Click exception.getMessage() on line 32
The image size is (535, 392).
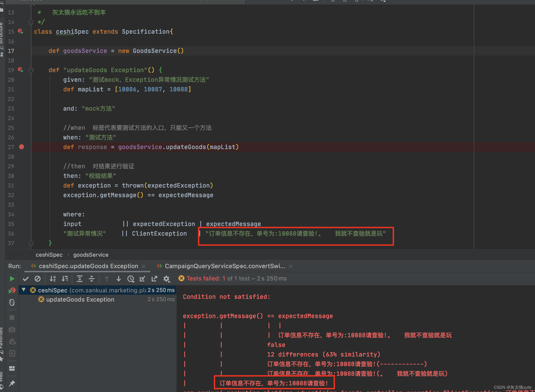pyautogui.click(x=103, y=195)
